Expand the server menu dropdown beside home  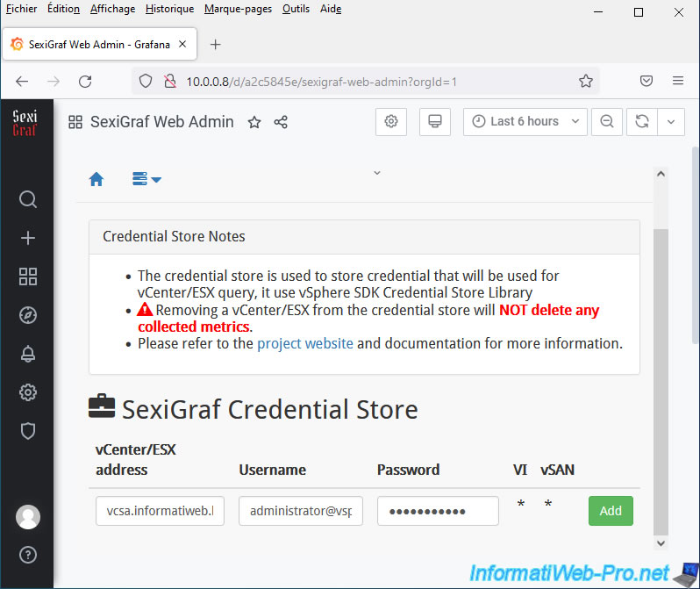[146, 179]
